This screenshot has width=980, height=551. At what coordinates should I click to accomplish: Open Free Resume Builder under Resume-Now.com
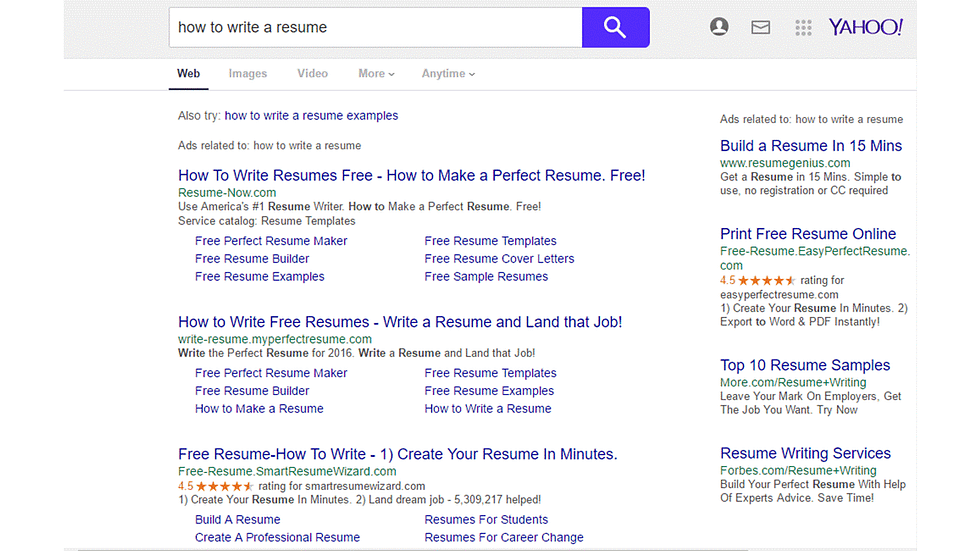pos(252,259)
